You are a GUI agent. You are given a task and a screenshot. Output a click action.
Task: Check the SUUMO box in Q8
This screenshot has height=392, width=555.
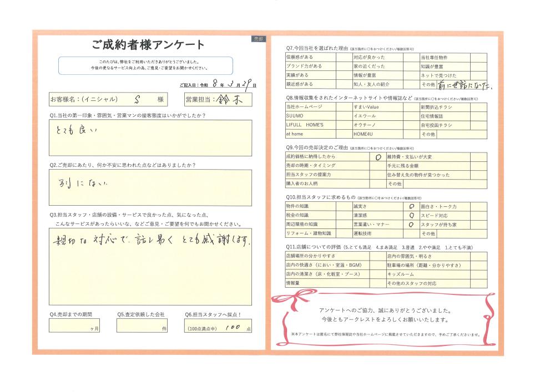(344, 116)
